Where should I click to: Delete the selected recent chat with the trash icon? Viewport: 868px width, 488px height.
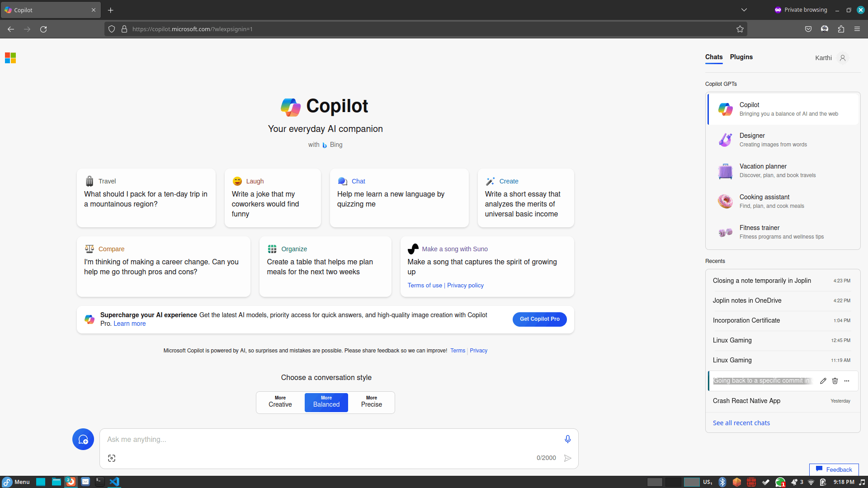click(x=835, y=381)
